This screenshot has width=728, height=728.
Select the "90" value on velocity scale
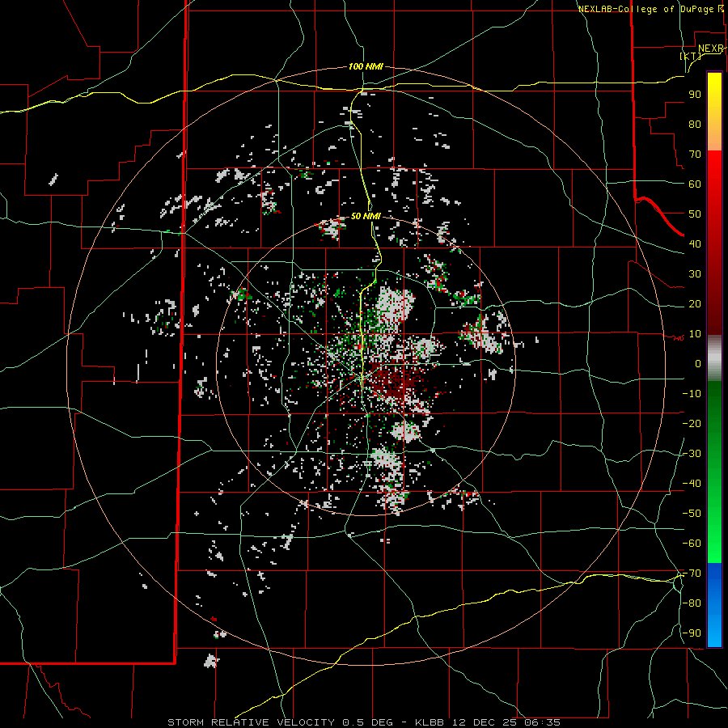click(x=695, y=95)
